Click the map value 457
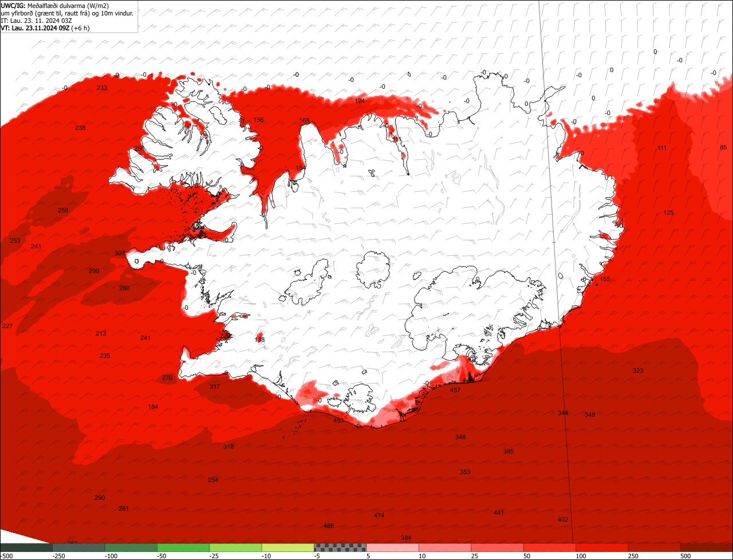Viewport: 733px width, 560px height. [x=455, y=390]
